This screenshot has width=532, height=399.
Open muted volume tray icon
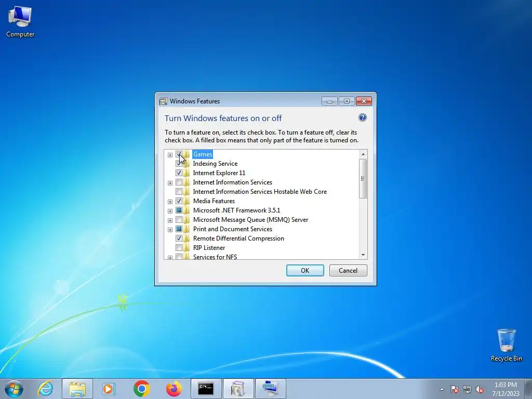coord(480,389)
